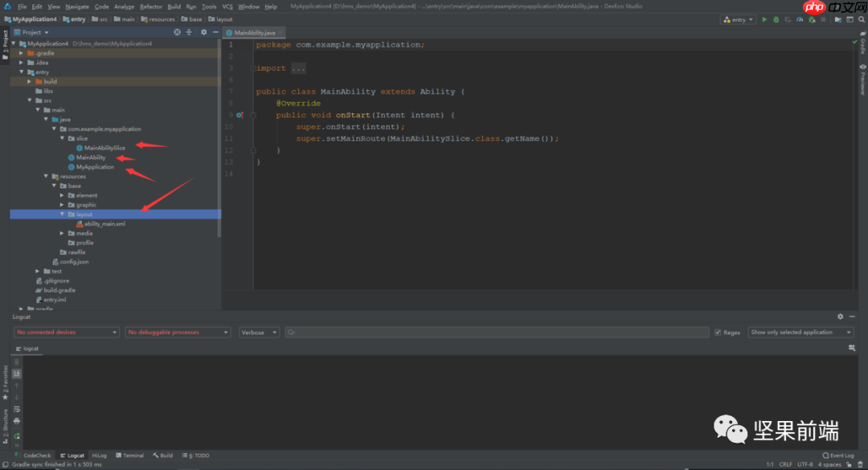Open the No connected devices dropdown
The height and width of the screenshot is (470, 868).
[x=67, y=332]
